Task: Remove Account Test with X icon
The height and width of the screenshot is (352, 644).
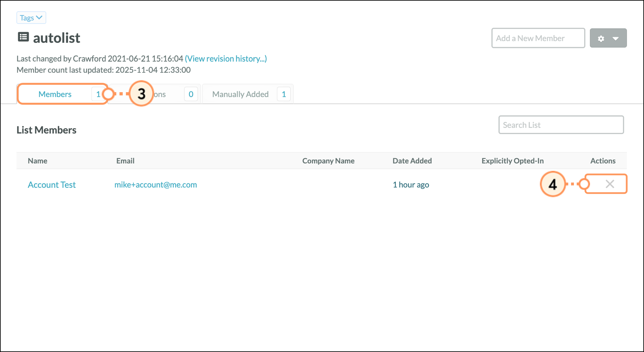Action: 610,184
